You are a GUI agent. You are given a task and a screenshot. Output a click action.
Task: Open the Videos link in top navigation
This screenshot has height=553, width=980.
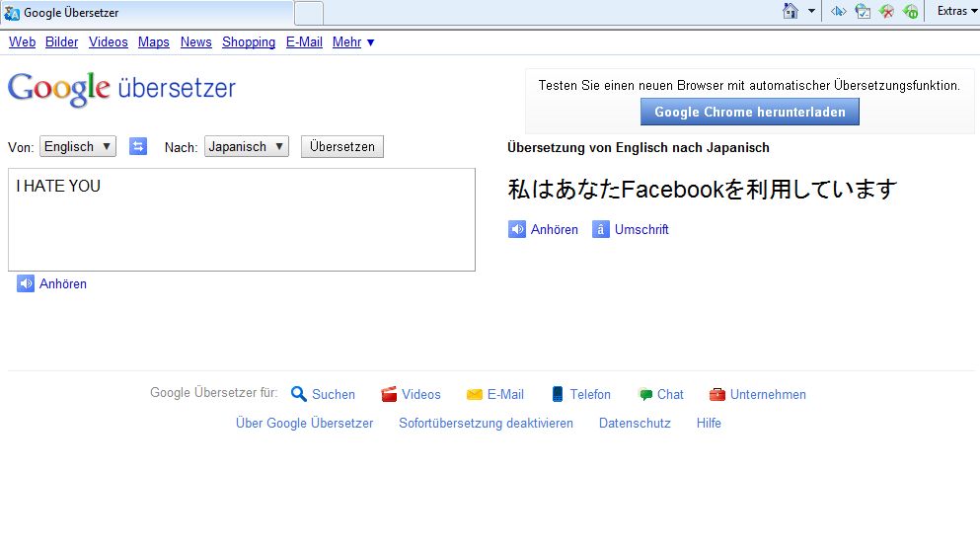109,41
